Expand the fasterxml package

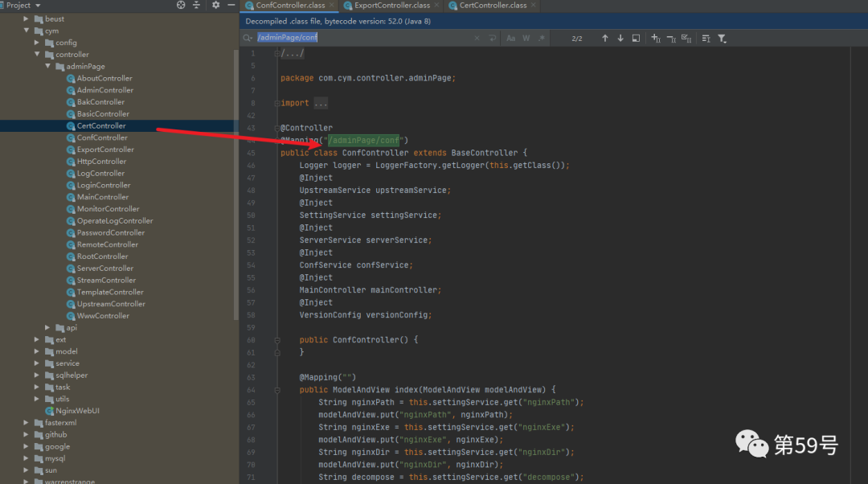(x=26, y=423)
